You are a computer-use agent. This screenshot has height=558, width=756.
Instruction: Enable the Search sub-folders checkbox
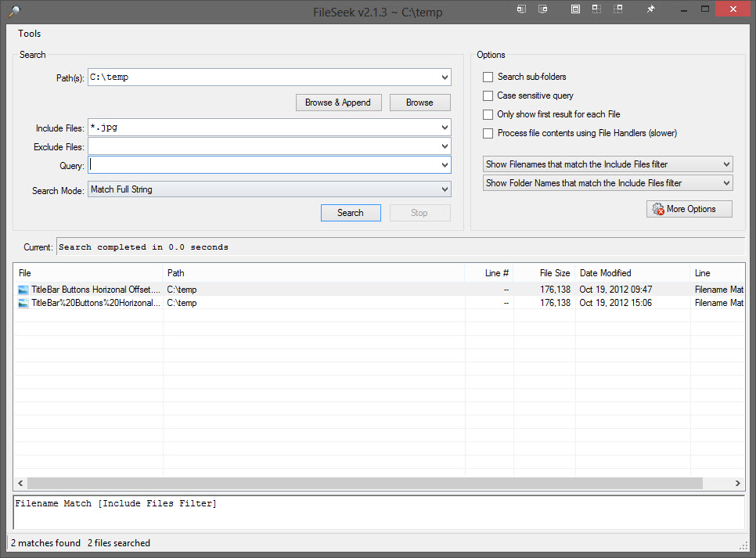(488, 77)
